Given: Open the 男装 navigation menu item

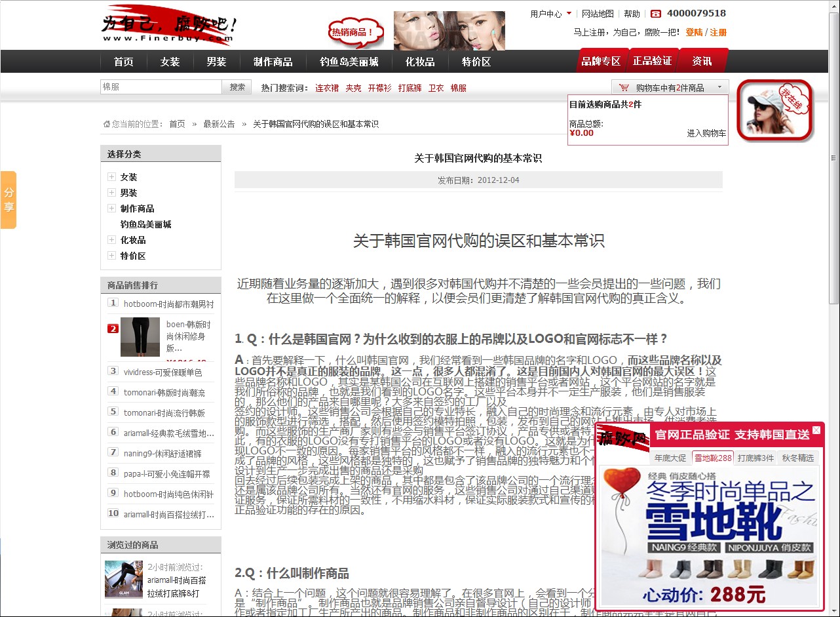Looking at the screenshot, I should [x=216, y=62].
